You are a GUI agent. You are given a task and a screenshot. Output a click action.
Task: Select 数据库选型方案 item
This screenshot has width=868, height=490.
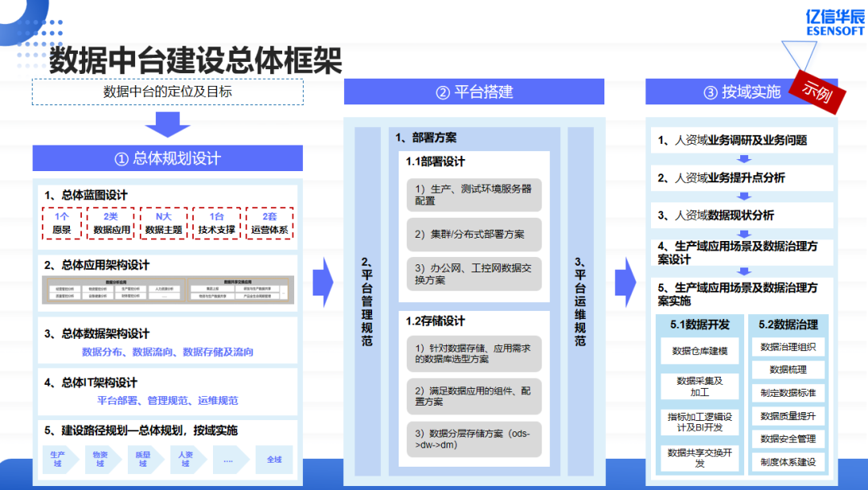(474, 354)
